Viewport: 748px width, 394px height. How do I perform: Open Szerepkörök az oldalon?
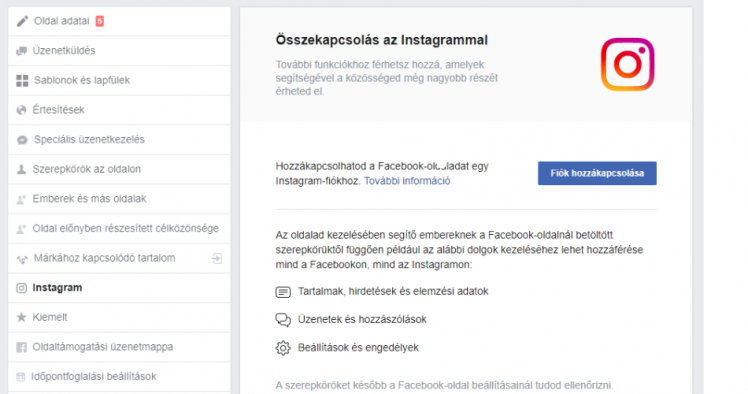click(x=119, y=169)
